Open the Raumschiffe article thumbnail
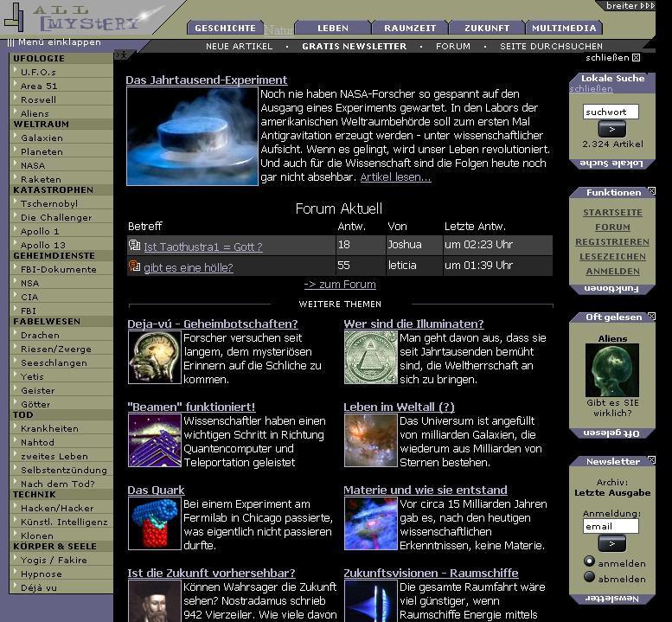The width and height of the screenshot is (672, 622). coord(371,601)
